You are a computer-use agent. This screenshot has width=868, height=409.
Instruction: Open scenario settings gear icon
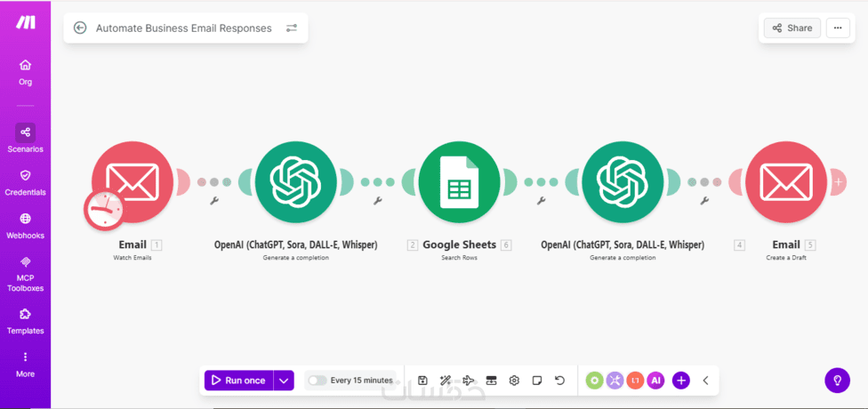pyautogui.click(x=514, y=381)
